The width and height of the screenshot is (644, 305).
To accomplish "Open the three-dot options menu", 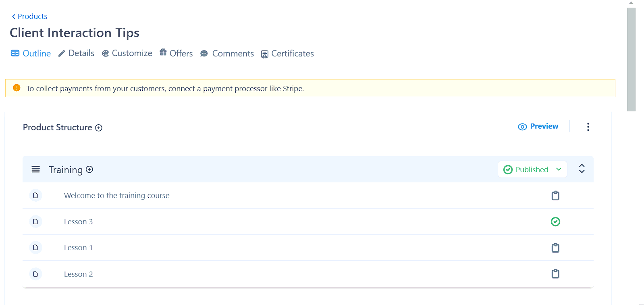I will 588,127.
